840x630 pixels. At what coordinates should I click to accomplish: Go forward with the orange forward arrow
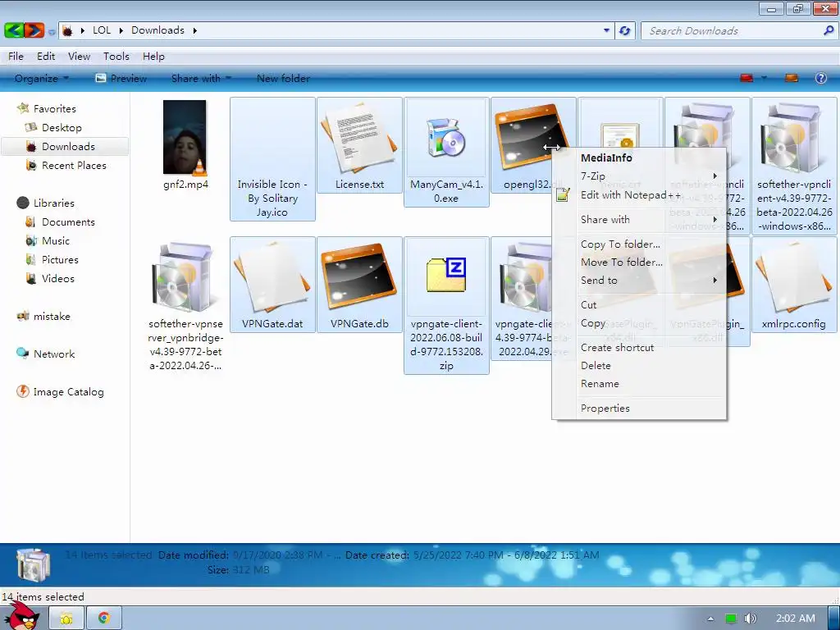[x=34, y=30]
